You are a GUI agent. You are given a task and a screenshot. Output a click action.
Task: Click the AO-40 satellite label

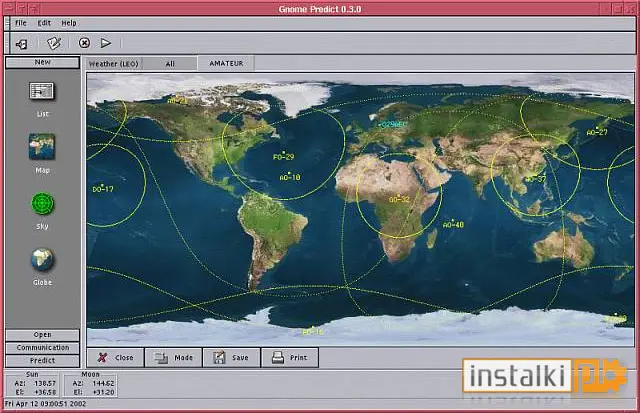click(453, 225)
